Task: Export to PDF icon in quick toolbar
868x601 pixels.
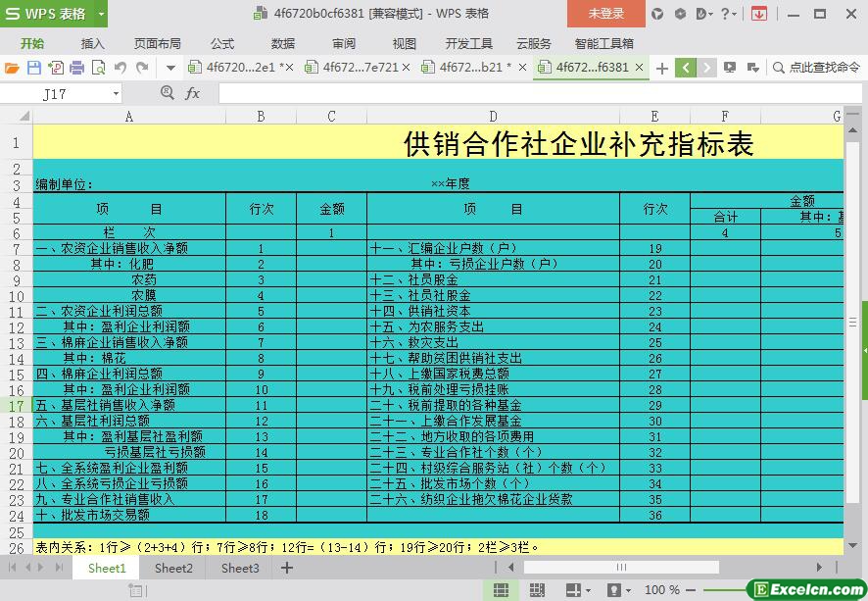Action: [x=56, y=68]
